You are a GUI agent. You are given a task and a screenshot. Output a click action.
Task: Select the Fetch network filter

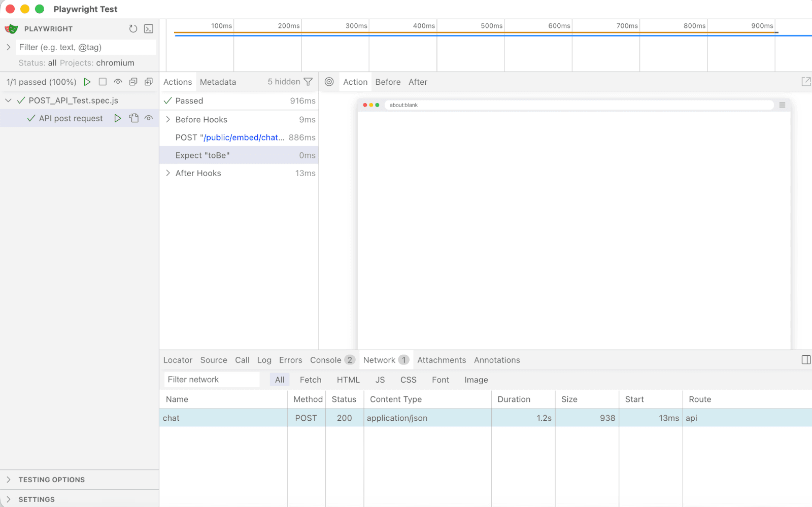[x=310, y=380]
